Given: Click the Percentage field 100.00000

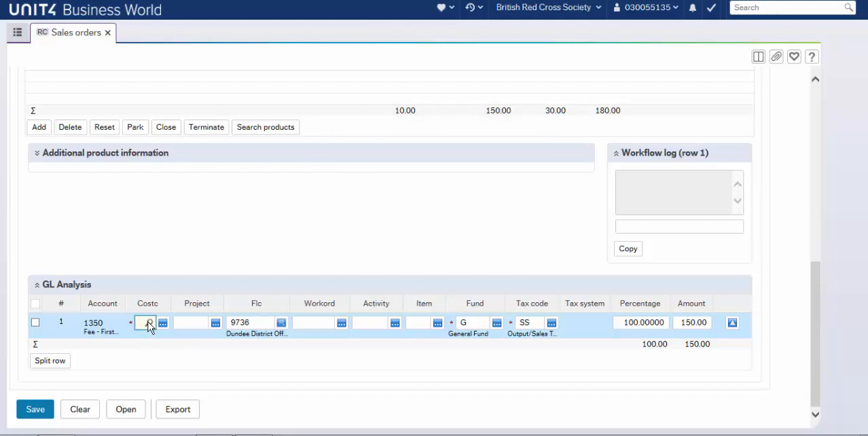Looking at the screenshot, I should 641,323.
